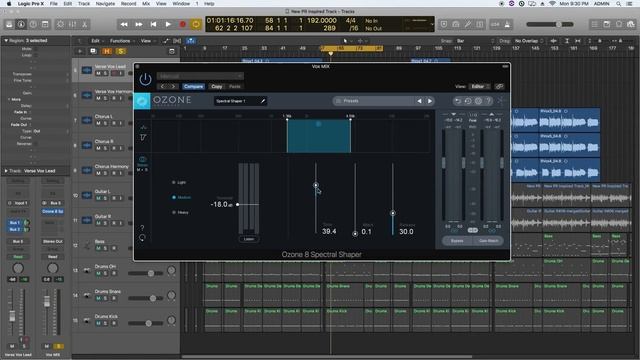Open the Ozone settings gear icon
640x360 pixels.
point(478,101)
